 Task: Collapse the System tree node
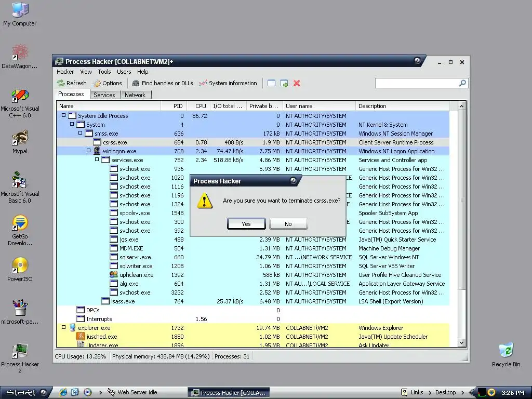point(72,124)
